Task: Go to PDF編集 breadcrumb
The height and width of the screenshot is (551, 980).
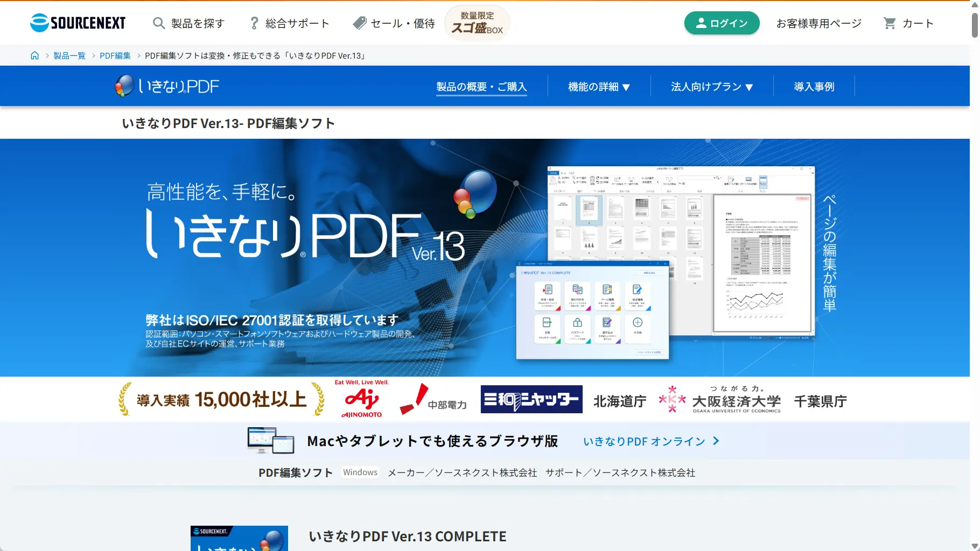Action: tap(115, 55)
